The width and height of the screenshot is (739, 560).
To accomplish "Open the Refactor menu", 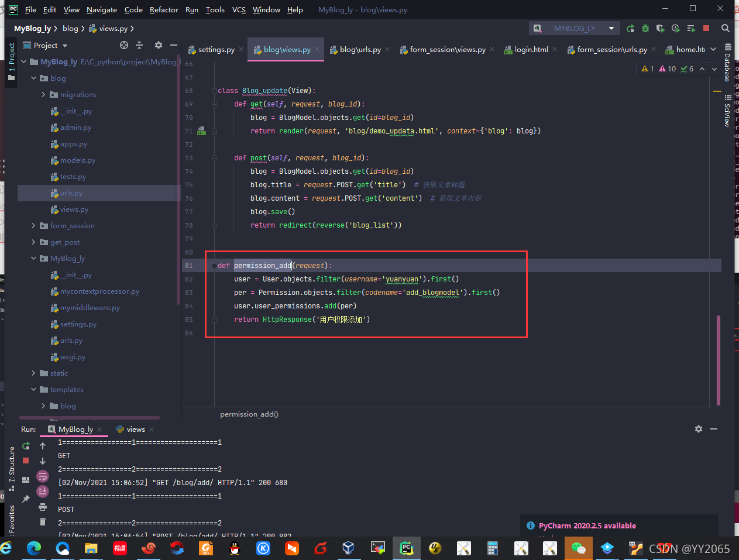I will point(164,9).
